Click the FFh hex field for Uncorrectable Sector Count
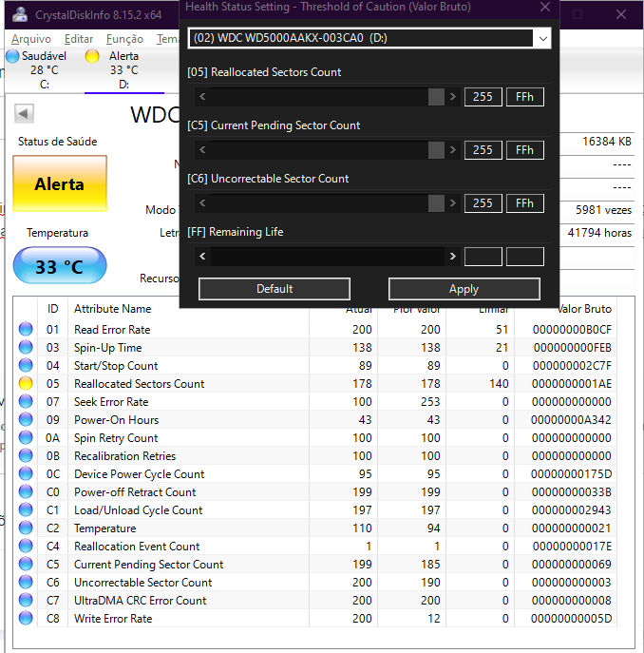The width and height of the screenshot is (644, 653). coord(525,203)
